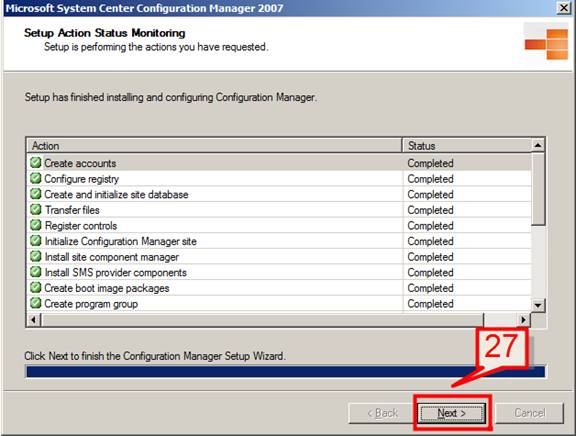Click the check icon for Install SMS provider components
Viewport: 576px width, 436px height.
[36, 272]
